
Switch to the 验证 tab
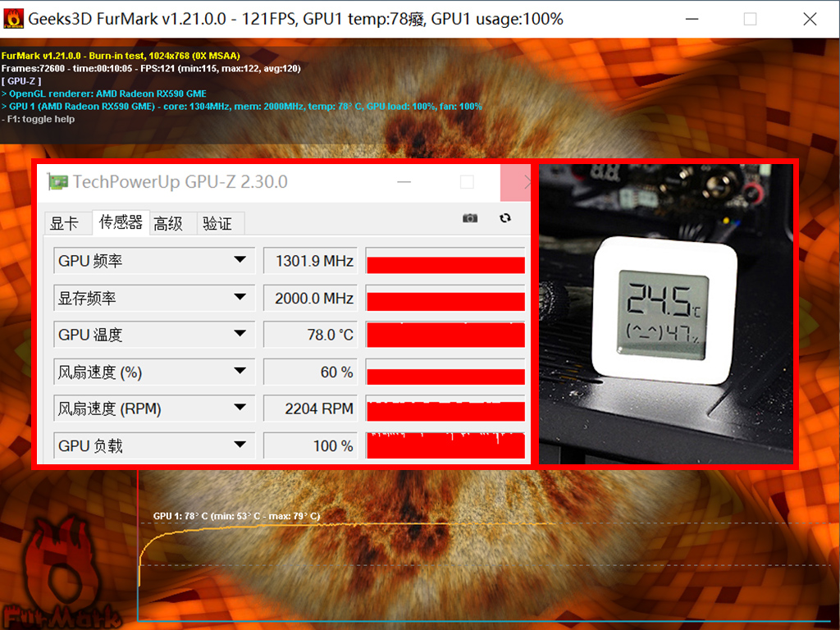tap(219, 222)
